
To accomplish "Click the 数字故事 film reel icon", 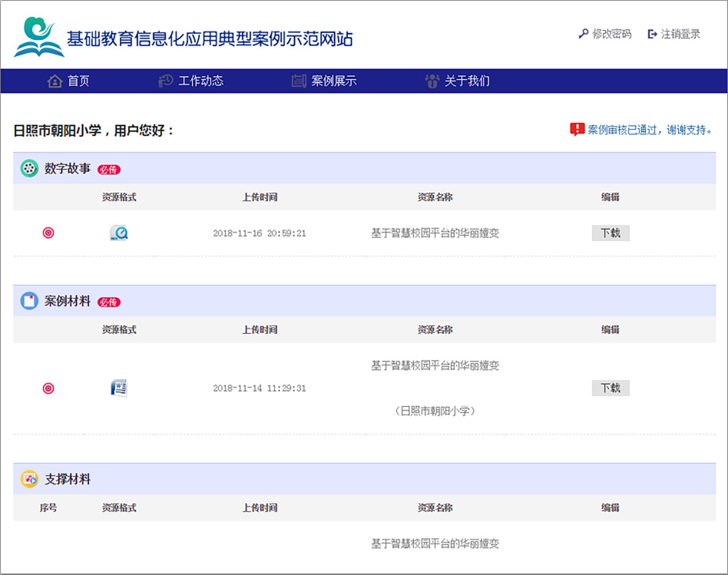I will (x=29, y=168).
